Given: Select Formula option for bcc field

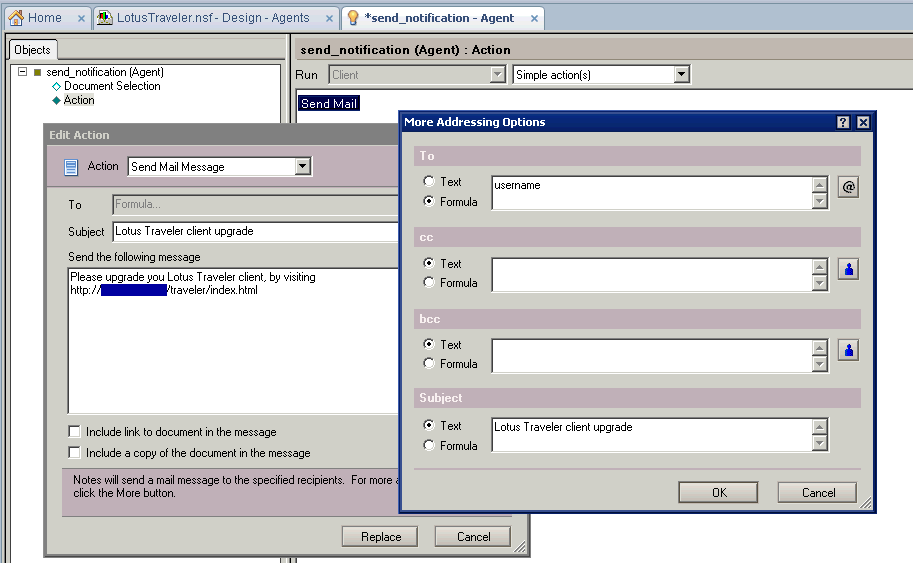Looking at the screenshot, I should point(429,363).
